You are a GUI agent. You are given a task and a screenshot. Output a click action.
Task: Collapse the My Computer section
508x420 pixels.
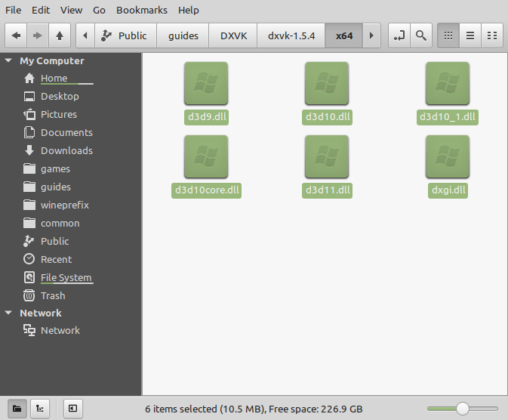coord(8,60)
